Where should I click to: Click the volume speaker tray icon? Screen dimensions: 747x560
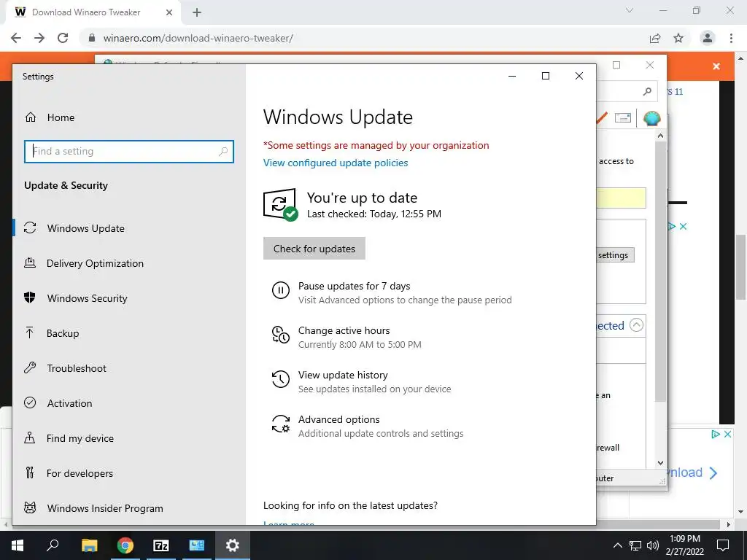pos(653,545)
